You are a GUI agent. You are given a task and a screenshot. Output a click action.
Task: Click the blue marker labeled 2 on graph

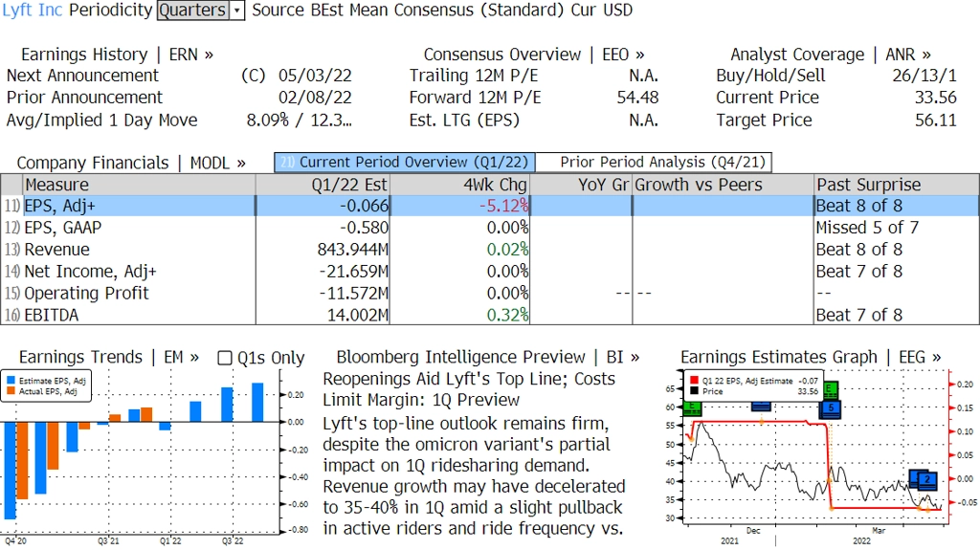(x=927, y=480)
